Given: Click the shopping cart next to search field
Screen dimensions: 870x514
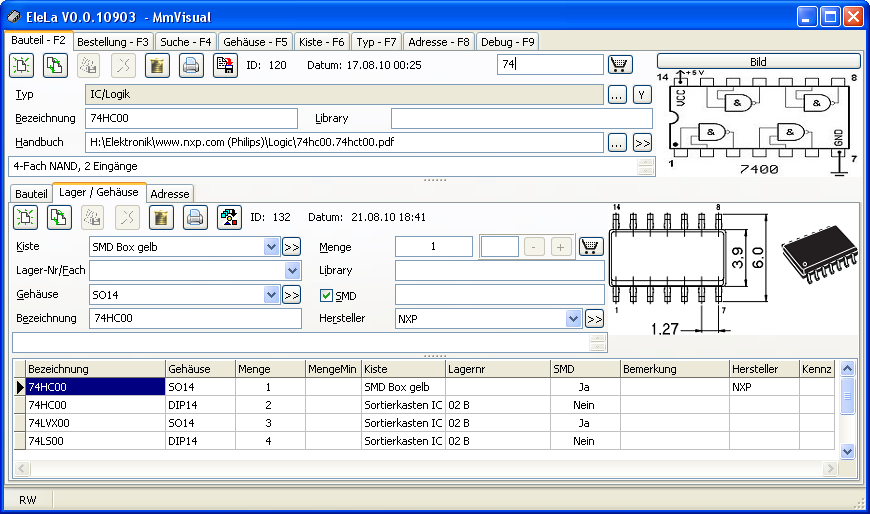Looking at the screenshot, I should point(620,65).
